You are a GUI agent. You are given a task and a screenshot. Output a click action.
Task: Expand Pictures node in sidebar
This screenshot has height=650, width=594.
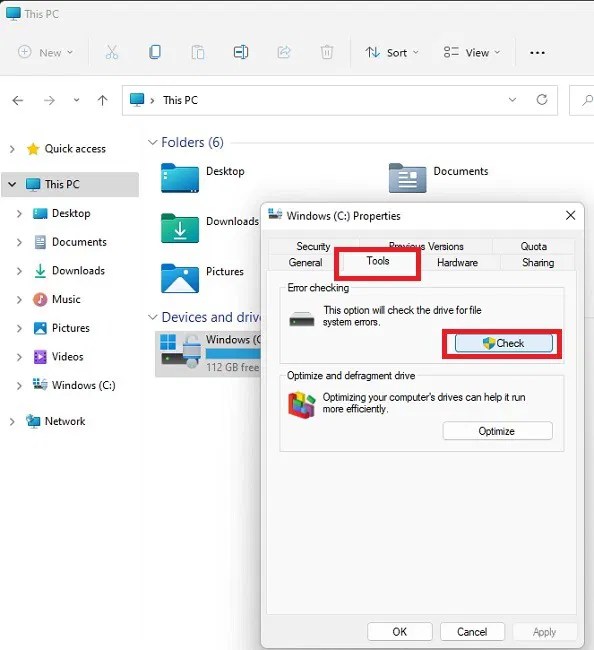[x=19, y=328]
